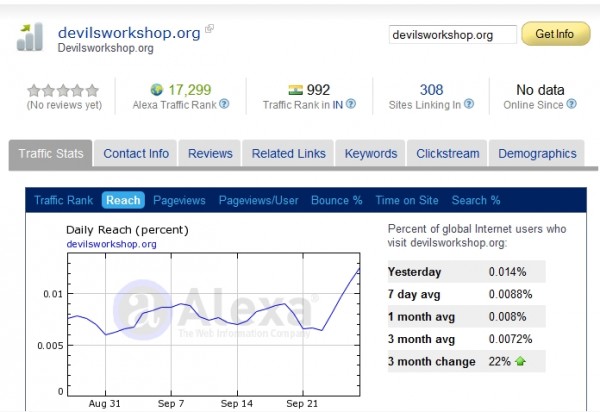Click the IN country link

[x=338, y=105]
